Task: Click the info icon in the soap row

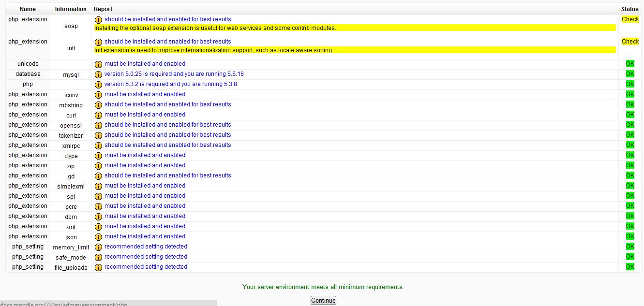Action: coord(99,20)
